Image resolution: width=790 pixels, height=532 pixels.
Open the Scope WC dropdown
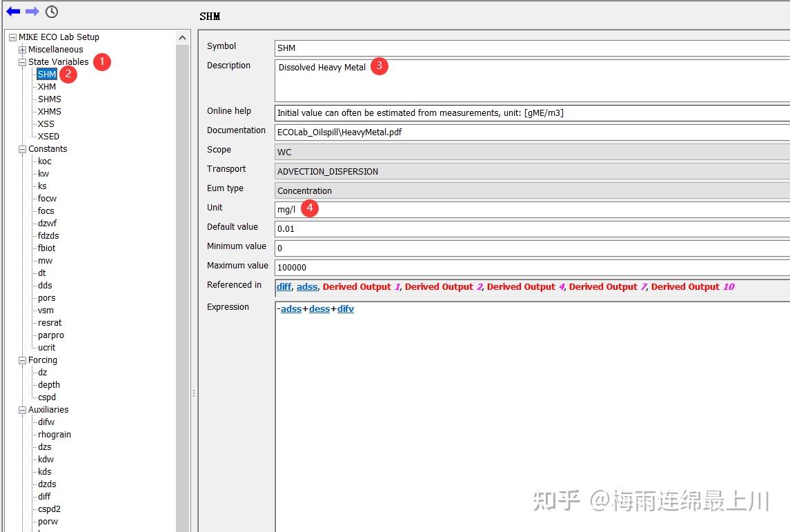coord(532,152)
